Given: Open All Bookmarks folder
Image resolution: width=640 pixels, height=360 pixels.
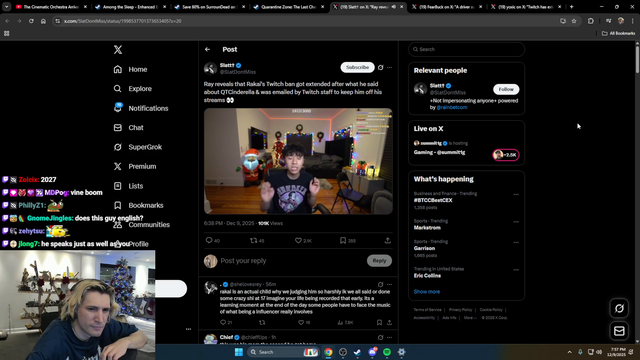Looking at the screenshot, I should pyautogui.click(x=618, y=33).
